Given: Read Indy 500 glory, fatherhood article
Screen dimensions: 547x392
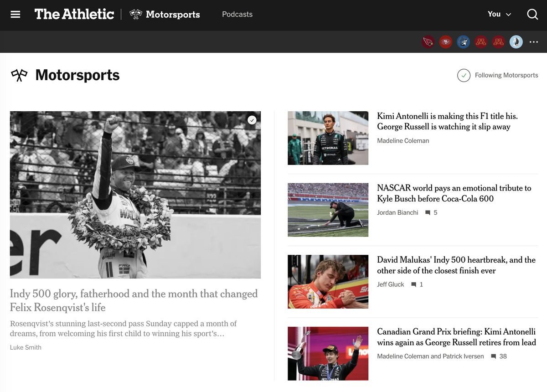Looking at the screenshot, I should coord(134,300).
